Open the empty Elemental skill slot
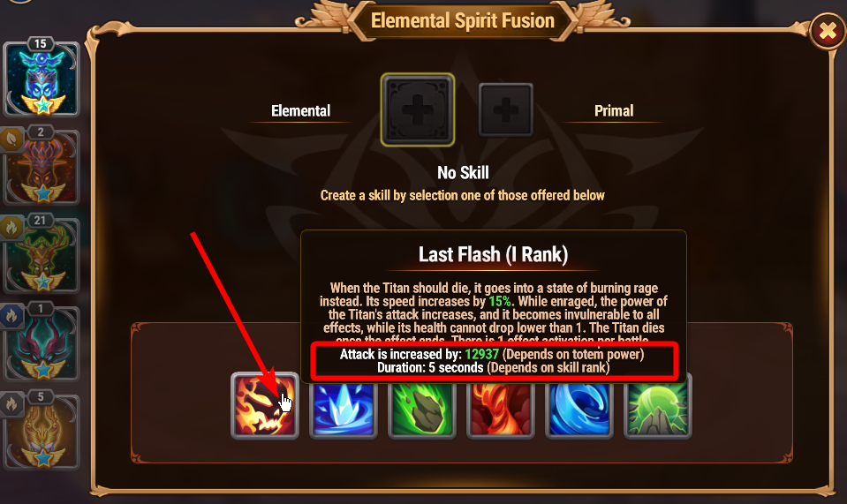The width and height of the screenshot is (847, 504). tap(418, 110)
